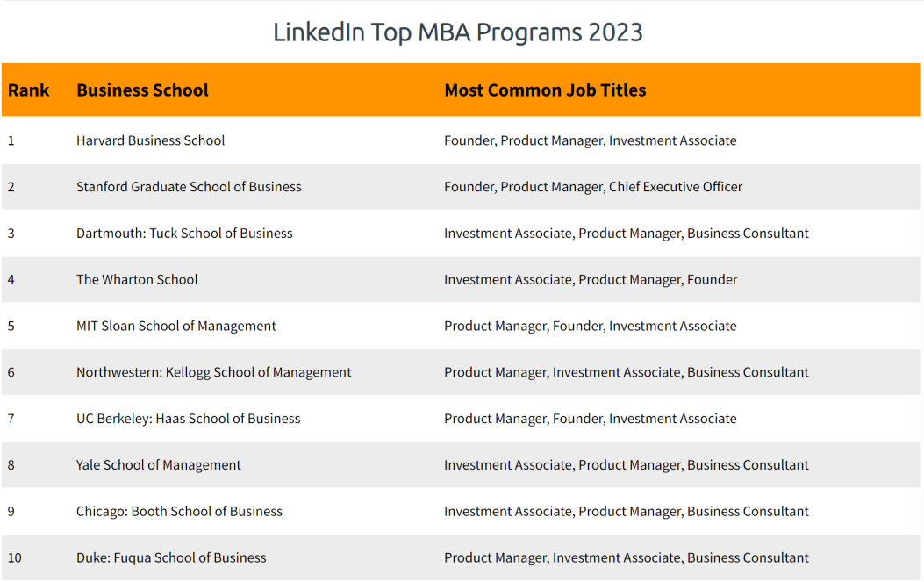Click Duke Fuqua's job titles cell
This screenshot has height=582, width=924.
click(626, 558)
